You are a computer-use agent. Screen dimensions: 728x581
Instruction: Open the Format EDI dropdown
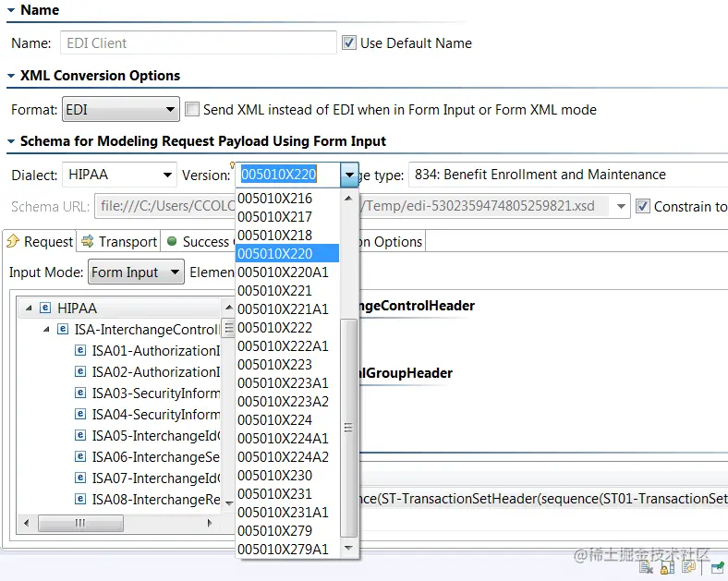click(121, 110)
